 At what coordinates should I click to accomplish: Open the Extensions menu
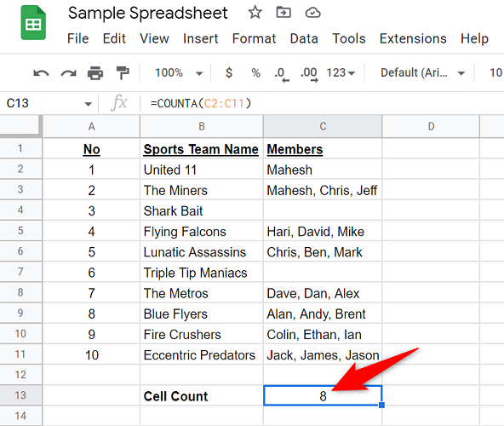[x=413, y=38]
